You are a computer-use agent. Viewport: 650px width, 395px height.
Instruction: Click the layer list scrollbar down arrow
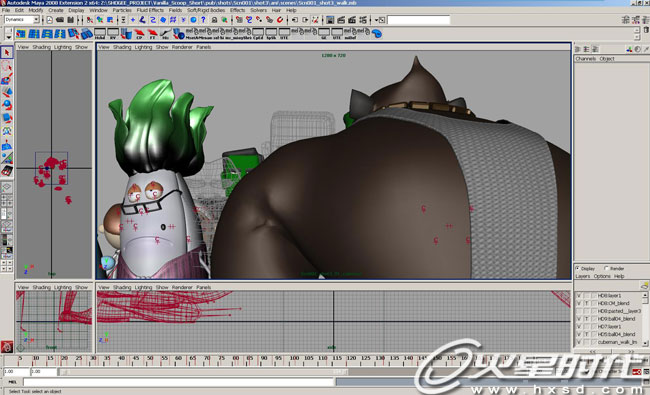[x=645, y=343]
